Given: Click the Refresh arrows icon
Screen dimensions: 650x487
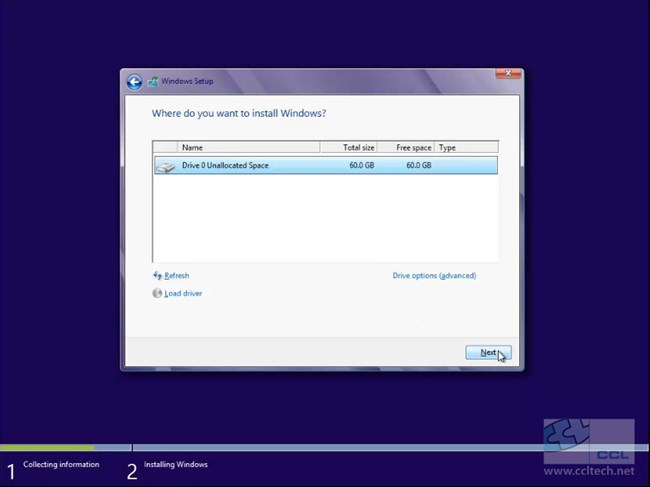Looking at the screenshot, I should 158,276.
